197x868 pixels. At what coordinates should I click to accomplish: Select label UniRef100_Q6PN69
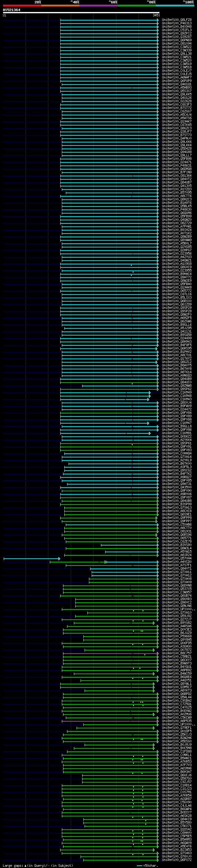click(177, 40)
